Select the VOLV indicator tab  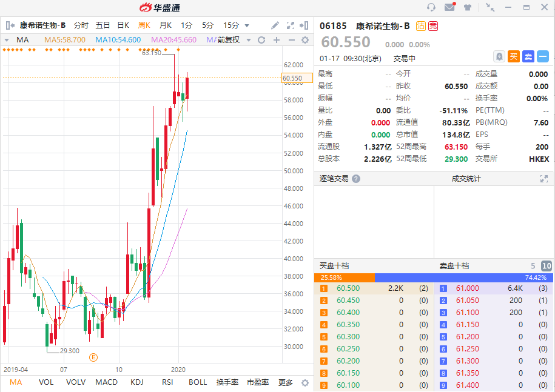pyautogui.click(x=76, y=382)
